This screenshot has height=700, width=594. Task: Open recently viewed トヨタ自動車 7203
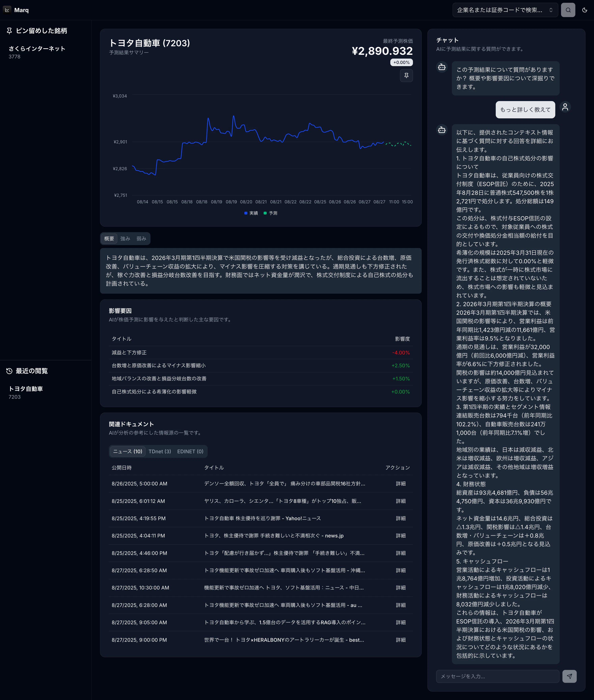[45, 392]
